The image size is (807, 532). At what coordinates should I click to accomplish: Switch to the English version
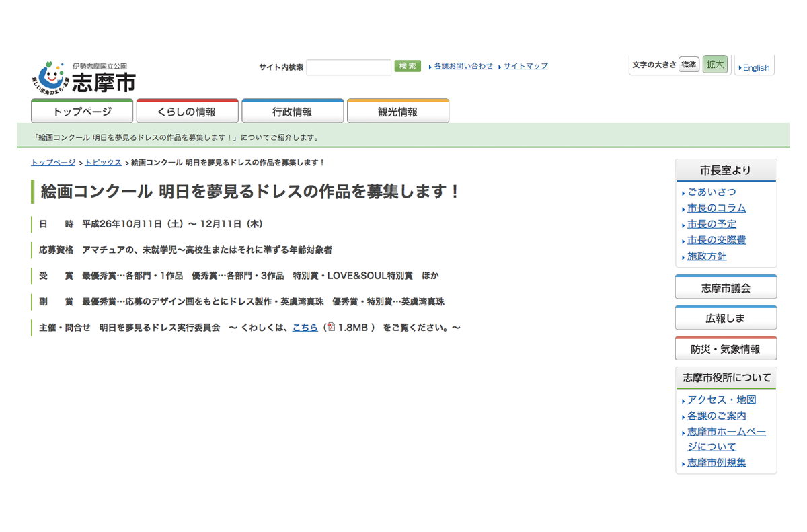(x=756, y=67)
